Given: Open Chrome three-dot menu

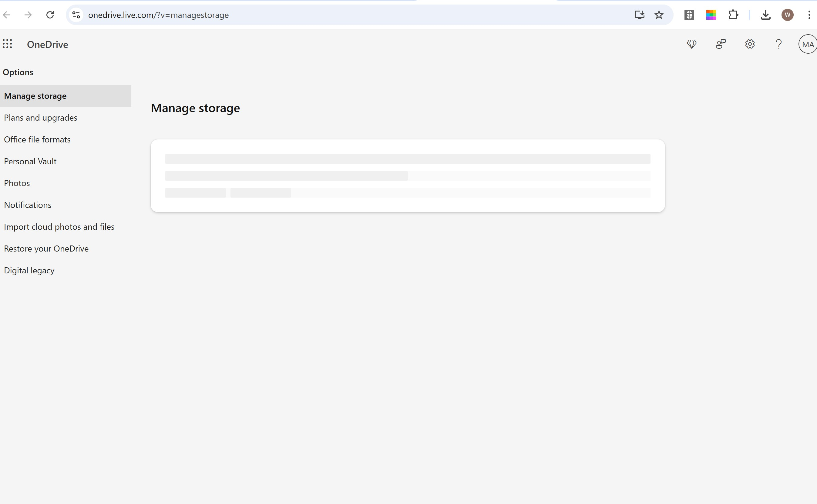Looking at the screenshot, I should click(809, 15).
